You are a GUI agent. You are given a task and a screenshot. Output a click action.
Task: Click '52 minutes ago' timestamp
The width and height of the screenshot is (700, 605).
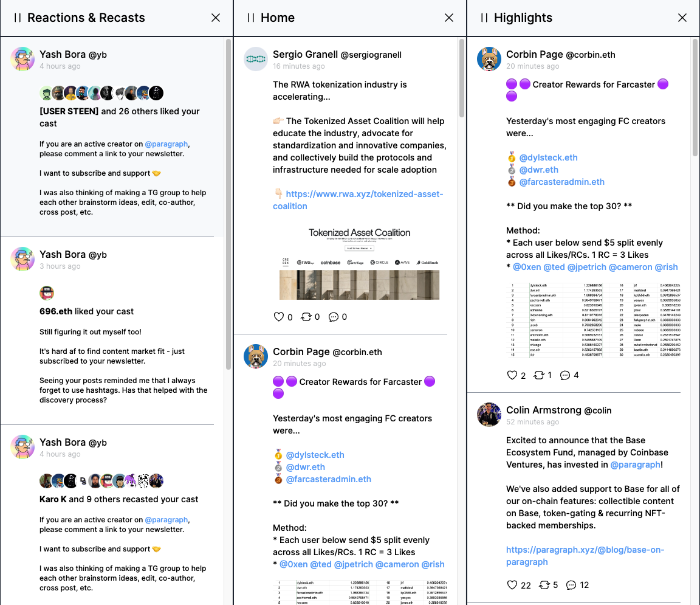point(532,422)
